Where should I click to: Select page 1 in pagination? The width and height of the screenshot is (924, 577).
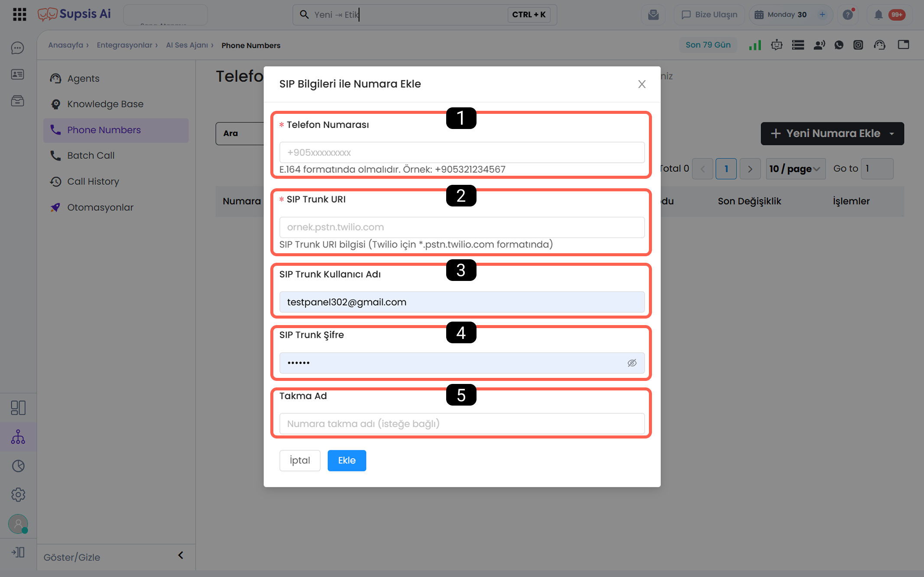(x=726, y=169)
